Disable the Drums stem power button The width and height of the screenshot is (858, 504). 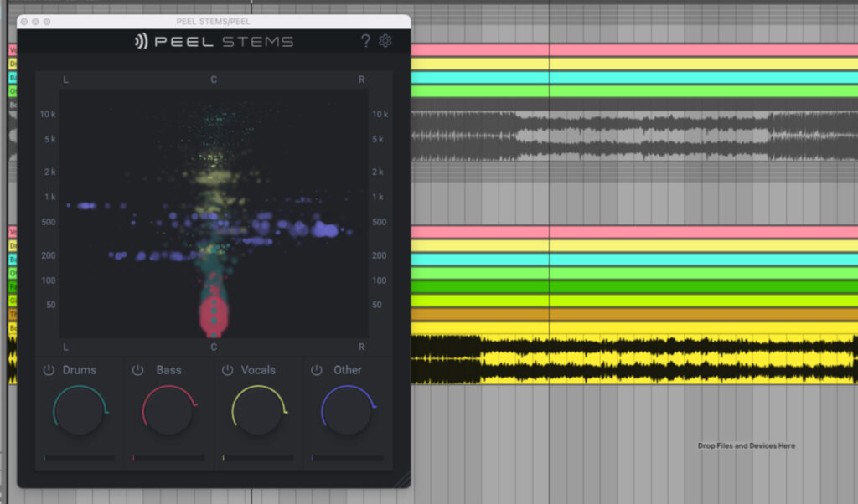(50, 369)
